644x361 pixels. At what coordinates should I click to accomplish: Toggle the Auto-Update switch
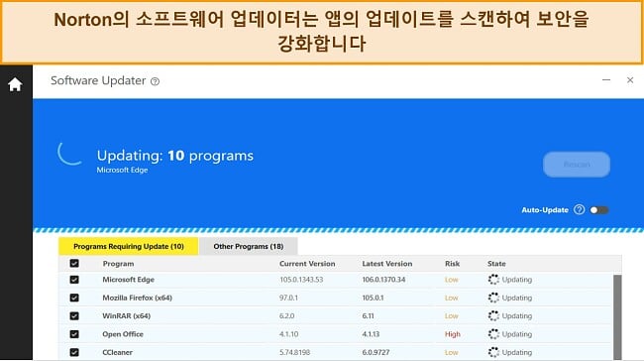pyautogui.click(x=599, y=210)
